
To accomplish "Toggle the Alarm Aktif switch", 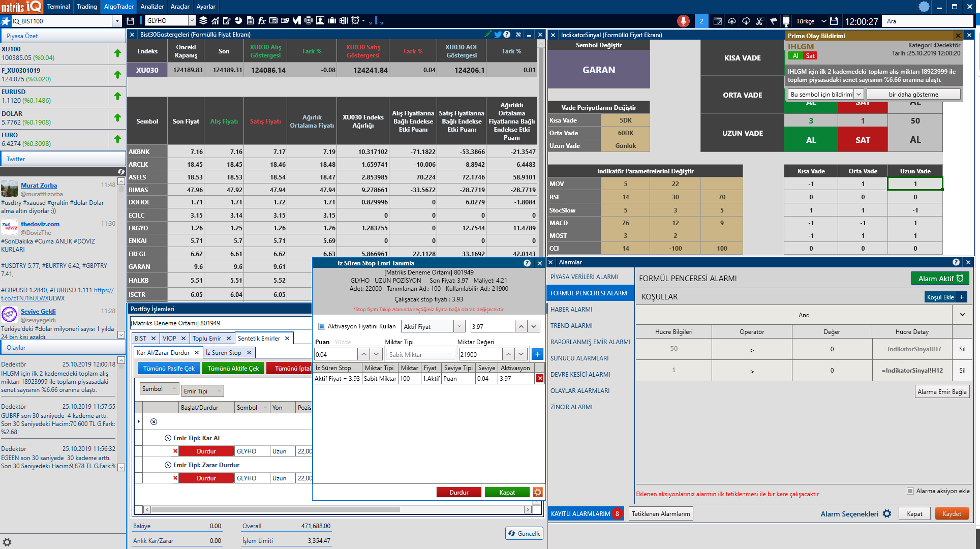I will click(940, 279).
